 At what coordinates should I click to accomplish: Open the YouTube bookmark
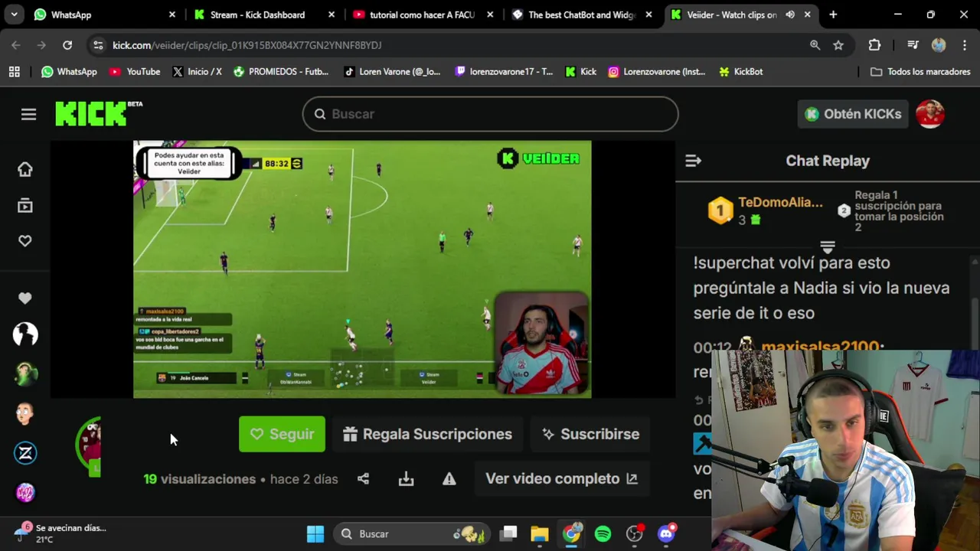135,71
